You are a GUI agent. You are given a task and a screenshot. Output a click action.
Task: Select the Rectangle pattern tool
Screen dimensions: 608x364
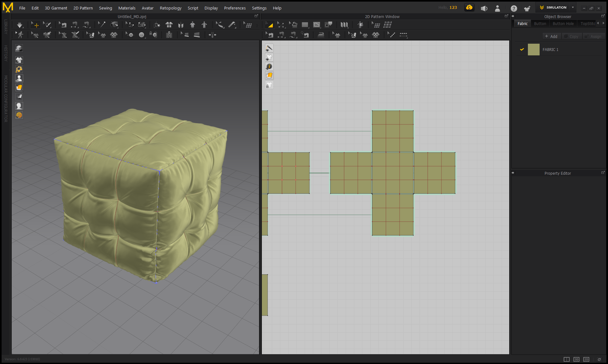305,25
